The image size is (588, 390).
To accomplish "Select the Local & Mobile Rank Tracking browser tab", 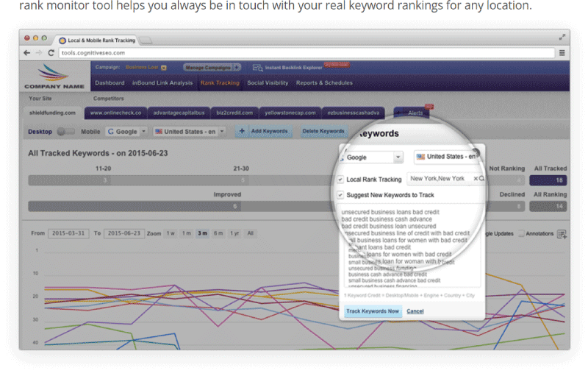I will [x=98, y=40].
